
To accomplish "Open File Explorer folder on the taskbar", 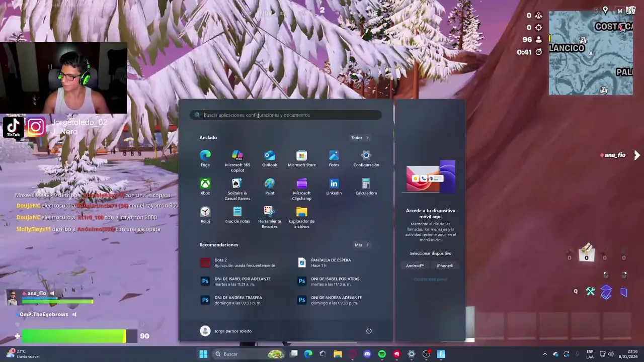I will coord(338,354).
